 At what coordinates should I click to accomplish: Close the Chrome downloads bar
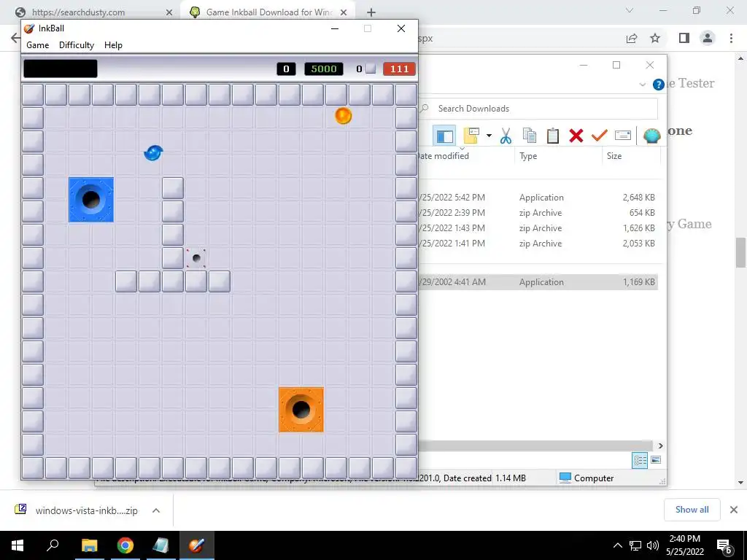point(734,510)
